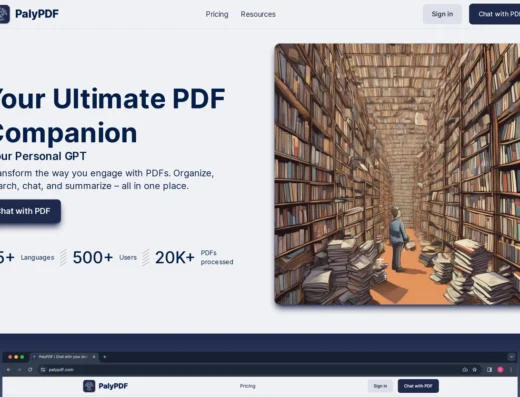
Task: Click the Sign in button in the top header
Action: click(x=442, y=14)
